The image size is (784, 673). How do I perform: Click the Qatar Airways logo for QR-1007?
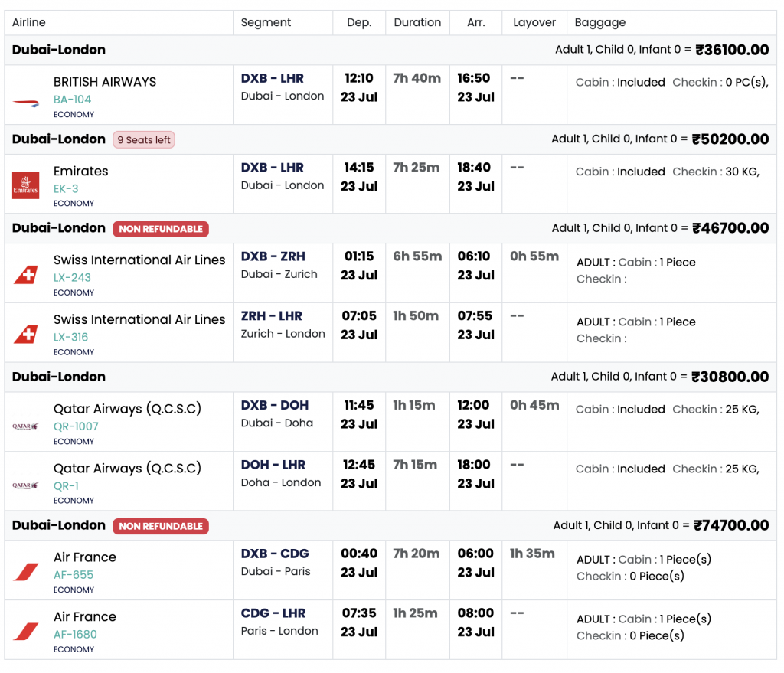[25, 426]
